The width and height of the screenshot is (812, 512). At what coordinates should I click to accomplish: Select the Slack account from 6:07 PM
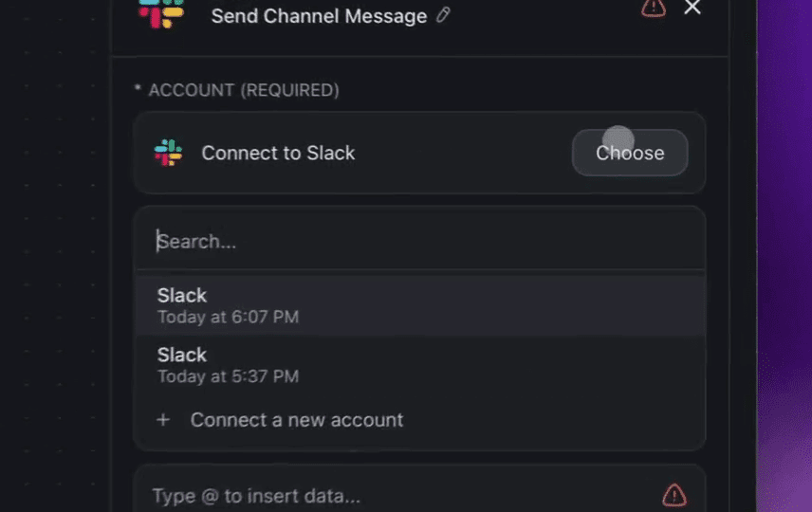[x=419, y=306]
